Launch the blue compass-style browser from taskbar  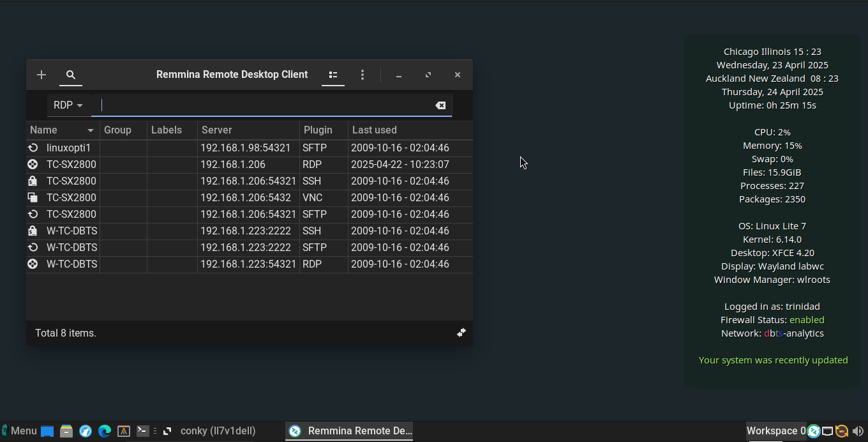click(x=86, y=431)
